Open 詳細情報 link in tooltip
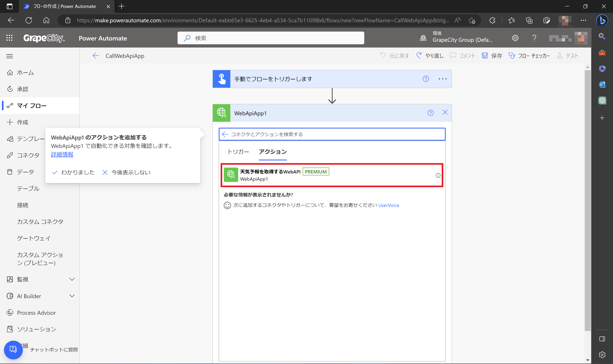613x364 pixels. pos(62,154)
